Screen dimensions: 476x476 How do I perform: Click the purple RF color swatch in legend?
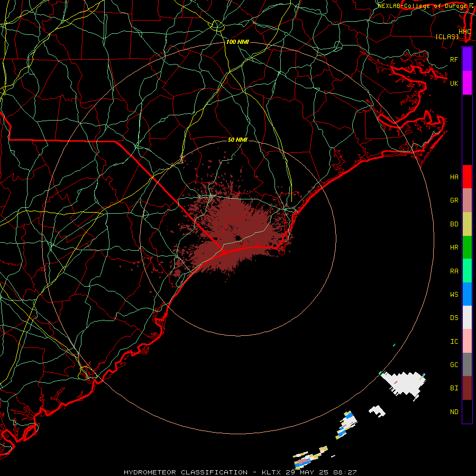(467, 59)
